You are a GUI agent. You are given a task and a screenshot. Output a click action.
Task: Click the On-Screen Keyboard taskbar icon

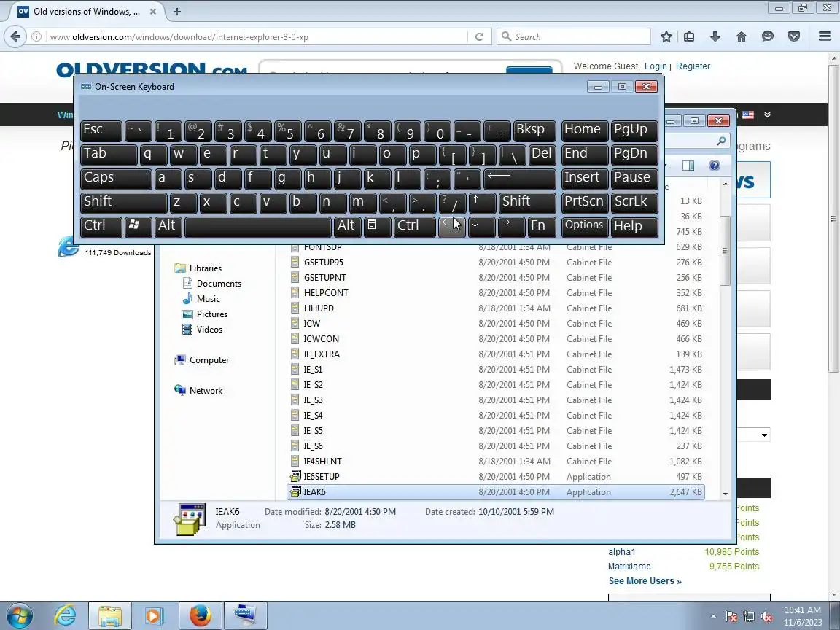click(245, 615)
